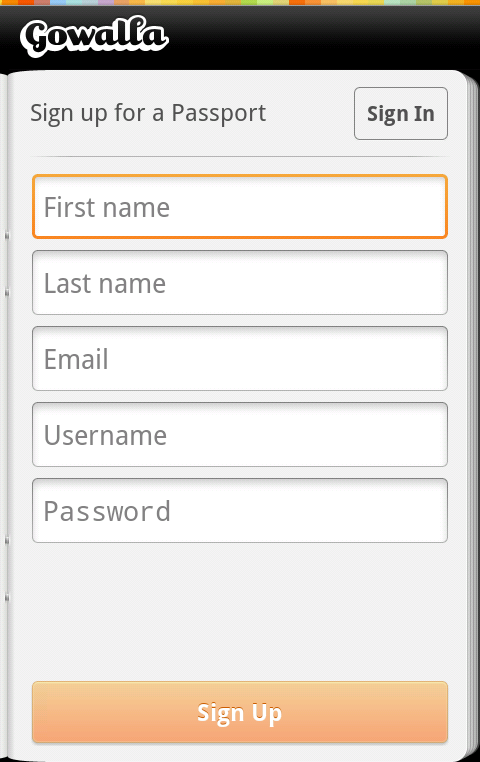Click the light blue segment of top stripe
This screenshot has height=762, width=480.
click(58, 2)
